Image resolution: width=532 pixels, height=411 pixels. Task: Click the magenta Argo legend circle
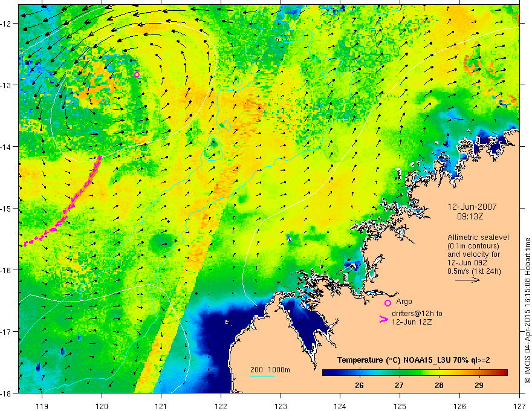click(x=388, y=303)
